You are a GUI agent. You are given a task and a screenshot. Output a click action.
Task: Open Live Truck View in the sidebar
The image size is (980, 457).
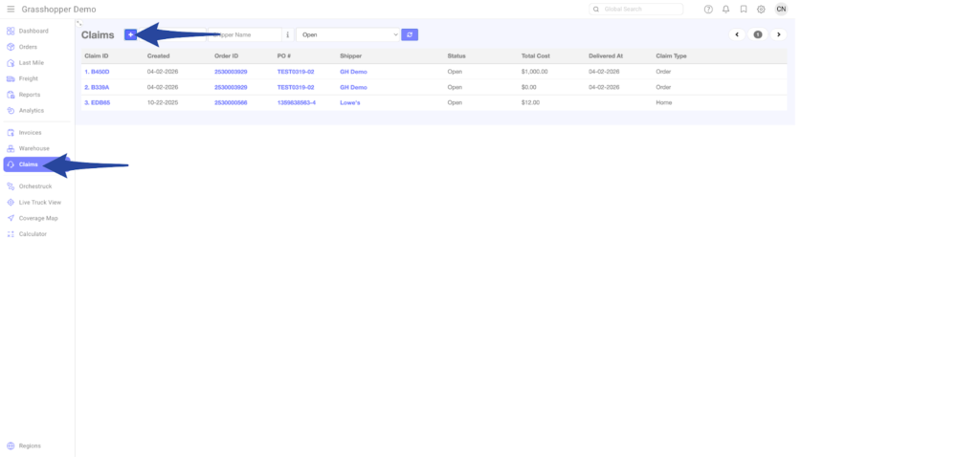pos(39,203)
